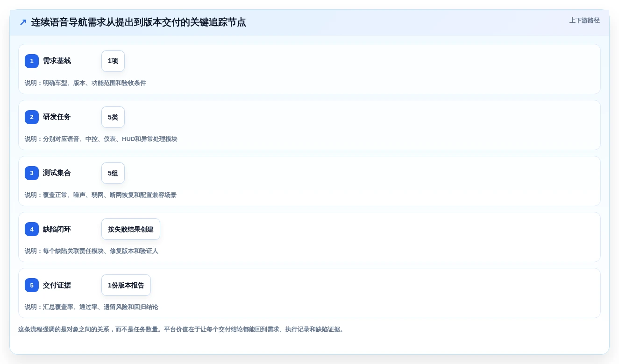
Task: Select step badge 2 for 研发任务
Action: (x=32, y=117)
